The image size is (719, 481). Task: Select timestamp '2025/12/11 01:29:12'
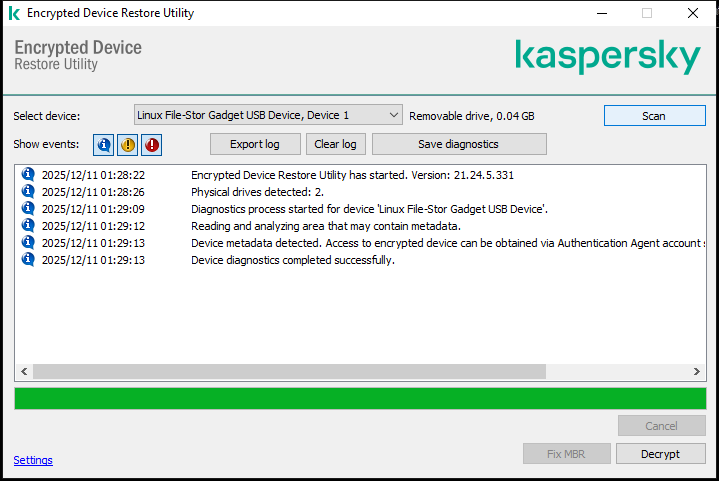point(93,226)
